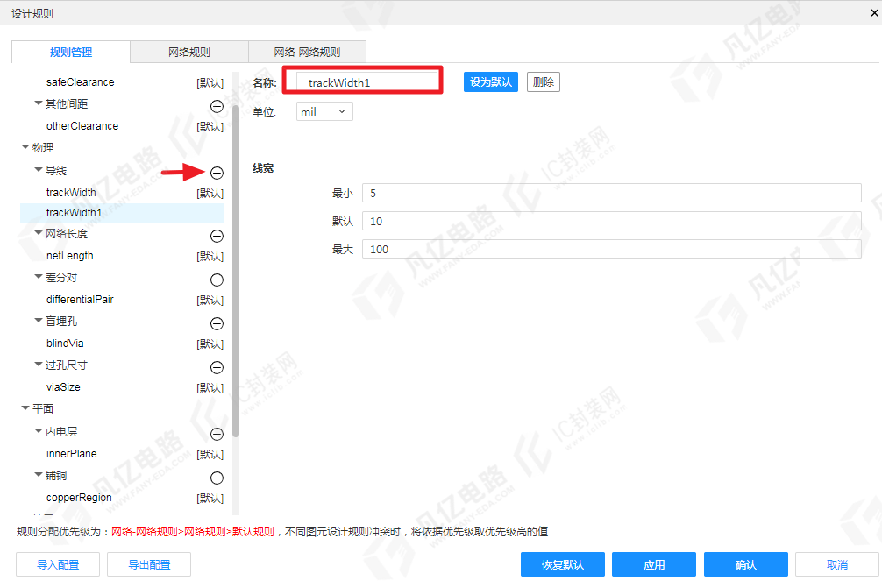Close the 设计规则 dialog
Viewport: 882px width, 588px height.
[x=875, y=12]
